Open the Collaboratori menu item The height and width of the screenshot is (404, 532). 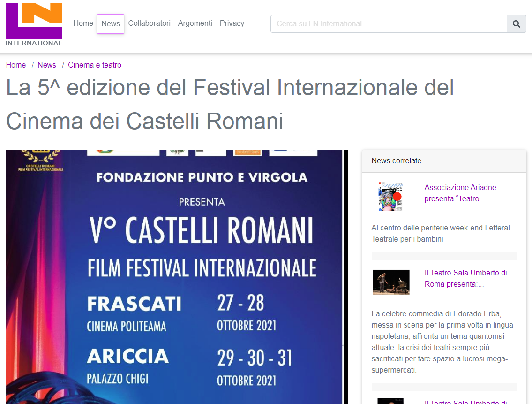(149, 23)
